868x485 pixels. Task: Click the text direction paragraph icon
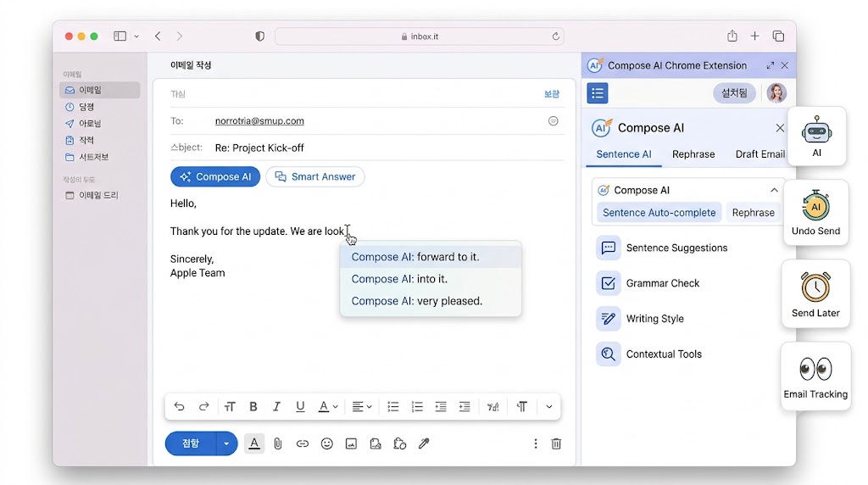coord(522,407)
